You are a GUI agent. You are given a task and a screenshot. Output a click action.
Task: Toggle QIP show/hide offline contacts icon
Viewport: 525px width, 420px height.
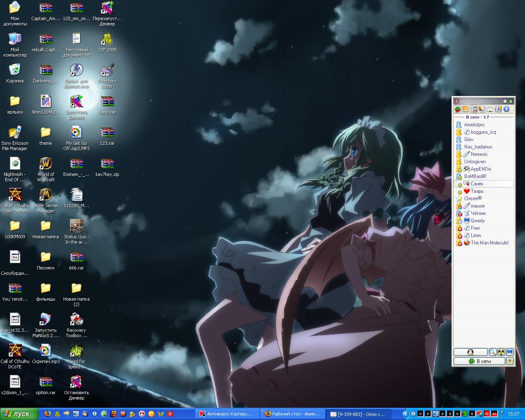pyautogui.click(x=490, y=109)
